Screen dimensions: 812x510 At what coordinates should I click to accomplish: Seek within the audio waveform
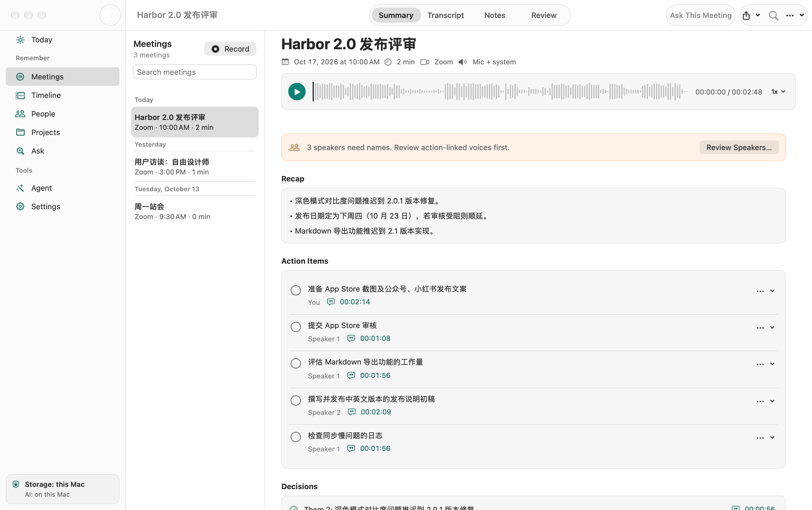[500, 92]
